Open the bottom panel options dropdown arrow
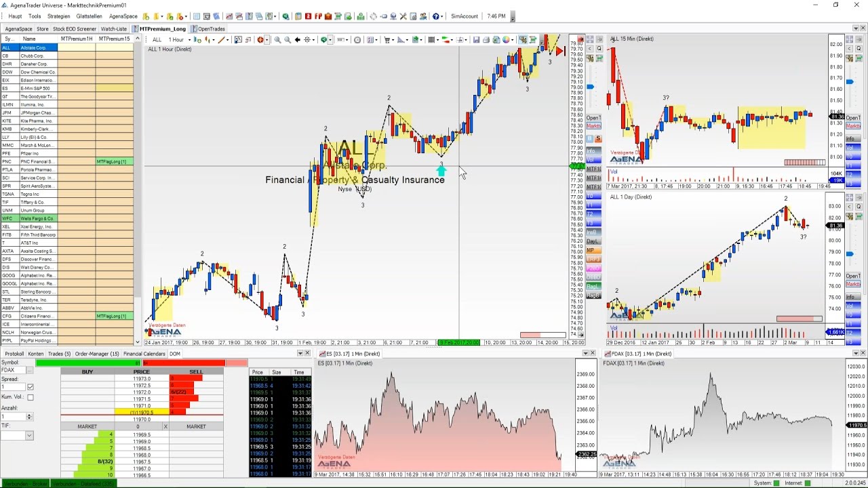This screenshot has width=868, height=488. (300, 354)
